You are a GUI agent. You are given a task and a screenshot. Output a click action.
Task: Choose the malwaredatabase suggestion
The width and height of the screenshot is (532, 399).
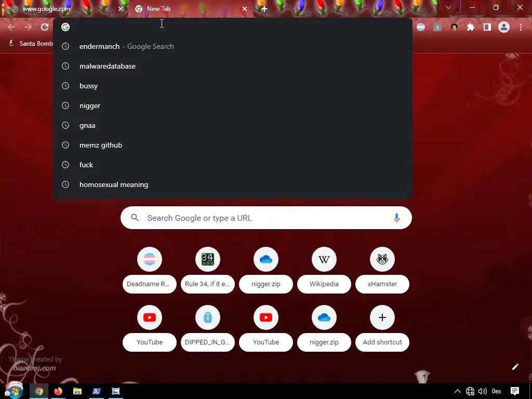pyautogui.click(x=233, y=66)
